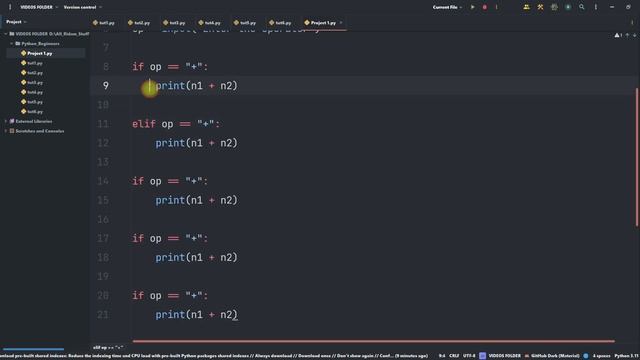Click the 'if' keyword on line 17
The width and height of the screenshot is (640, 360).
138,238
